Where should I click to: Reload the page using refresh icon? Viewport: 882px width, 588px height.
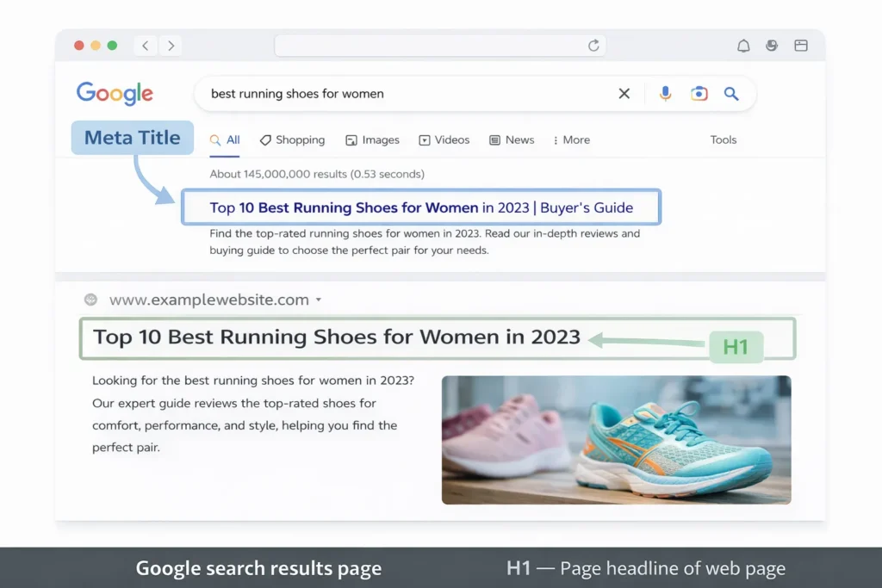coord(593,46)
